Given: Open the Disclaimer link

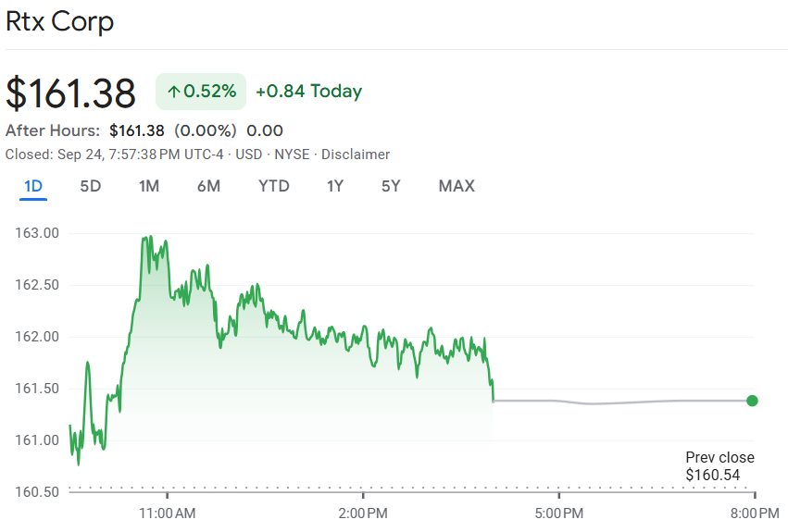Looking at the screenshot, I should pos(356,155).
